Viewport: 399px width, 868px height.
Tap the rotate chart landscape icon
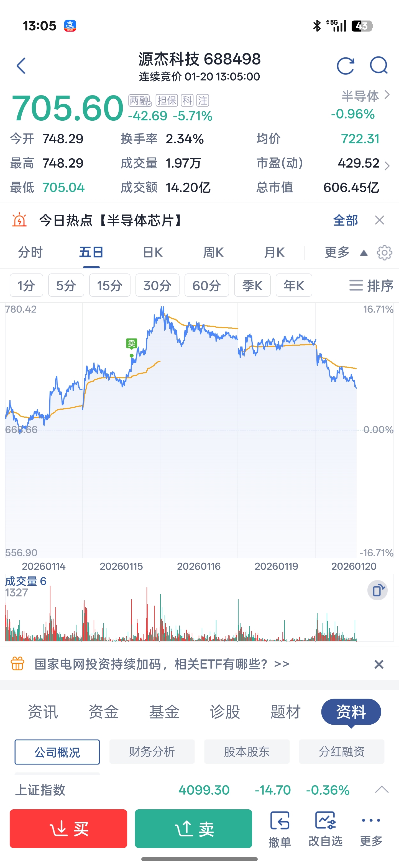(377, 591)
